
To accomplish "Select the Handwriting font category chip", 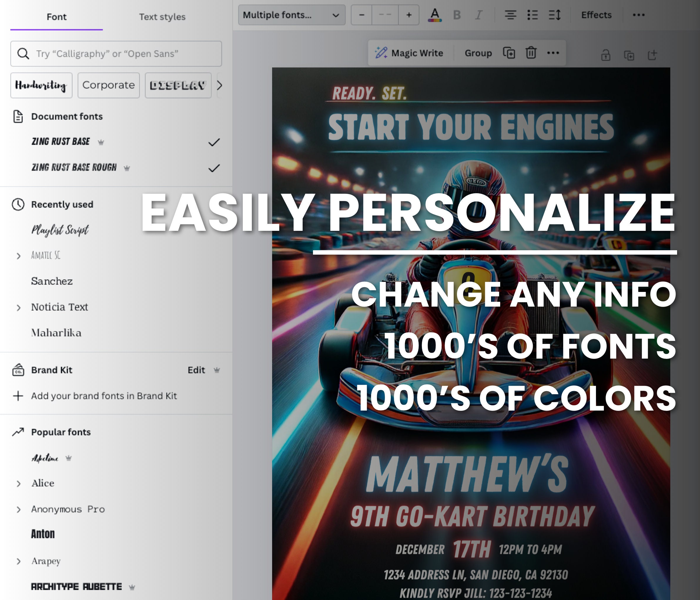I will click(x=41, y=85).
